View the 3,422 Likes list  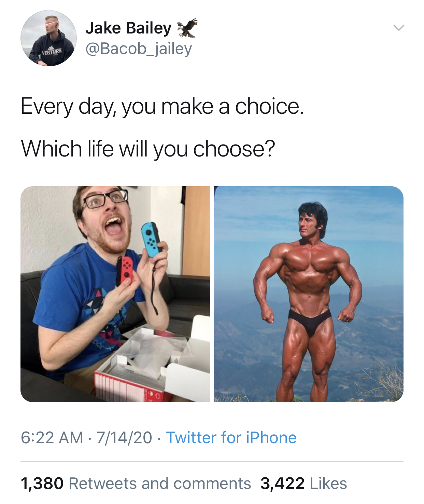point(303,483)
